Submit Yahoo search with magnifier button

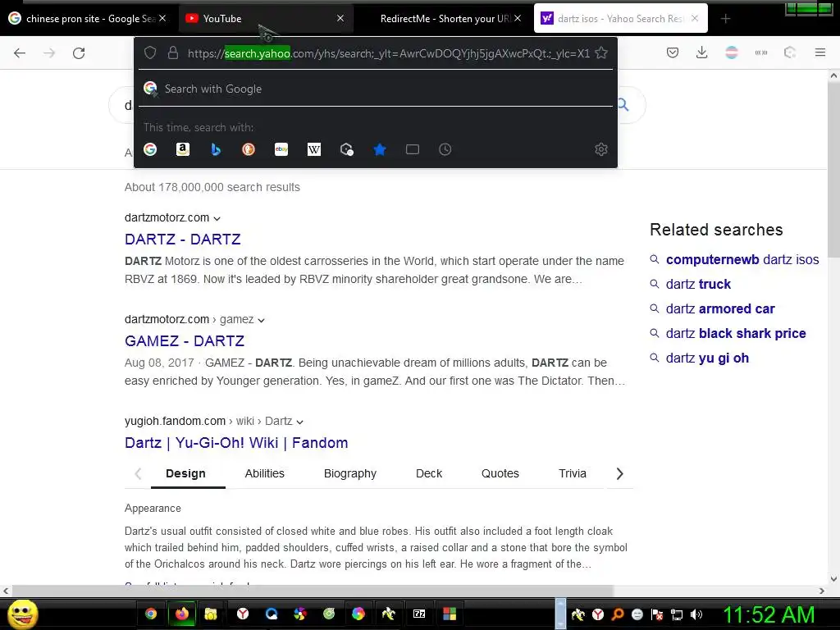click(623, 104)
